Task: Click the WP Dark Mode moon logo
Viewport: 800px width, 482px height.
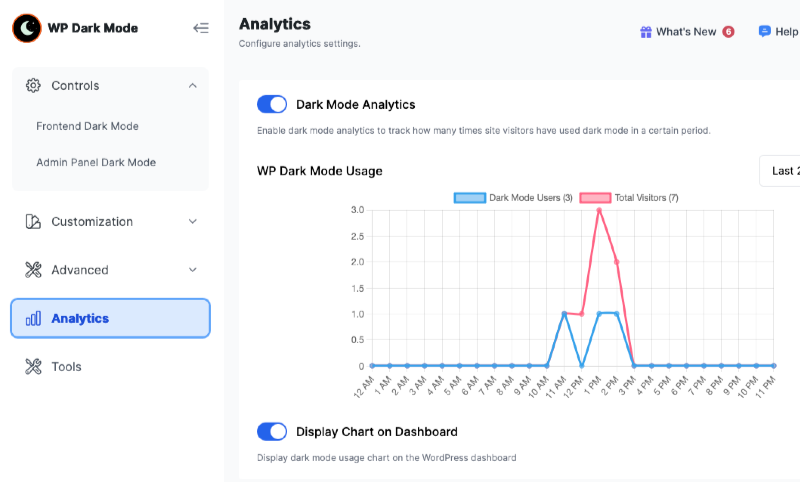Action: tap(27, 28)
